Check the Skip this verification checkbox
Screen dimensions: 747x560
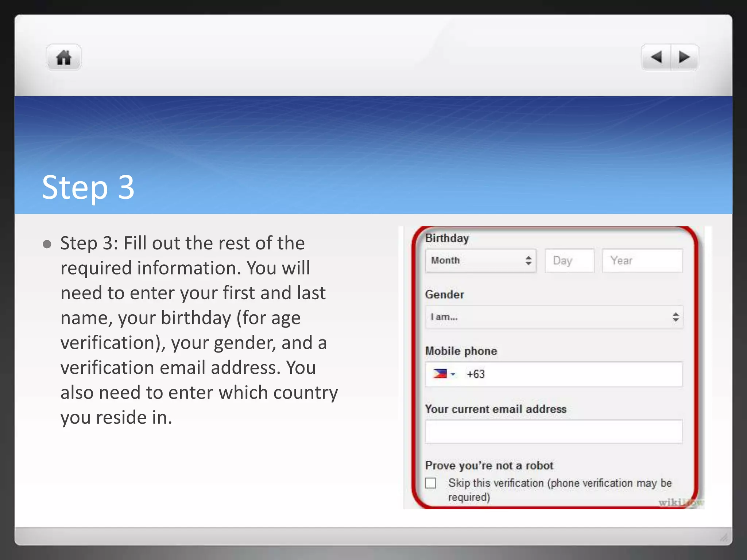point(431,483)
